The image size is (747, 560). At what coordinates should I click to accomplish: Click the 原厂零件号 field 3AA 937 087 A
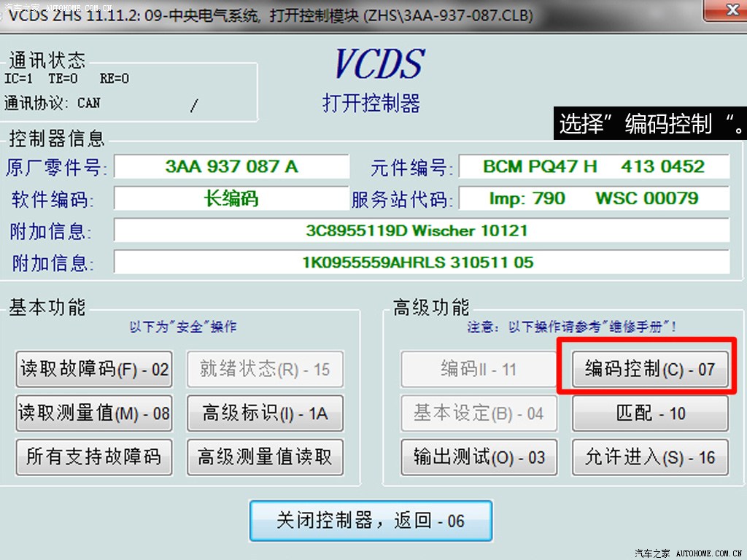coord(231,166)
